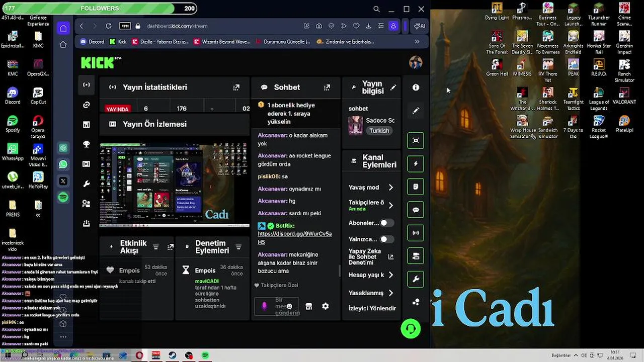Open the info icon in right toolbar

[416, 87]
